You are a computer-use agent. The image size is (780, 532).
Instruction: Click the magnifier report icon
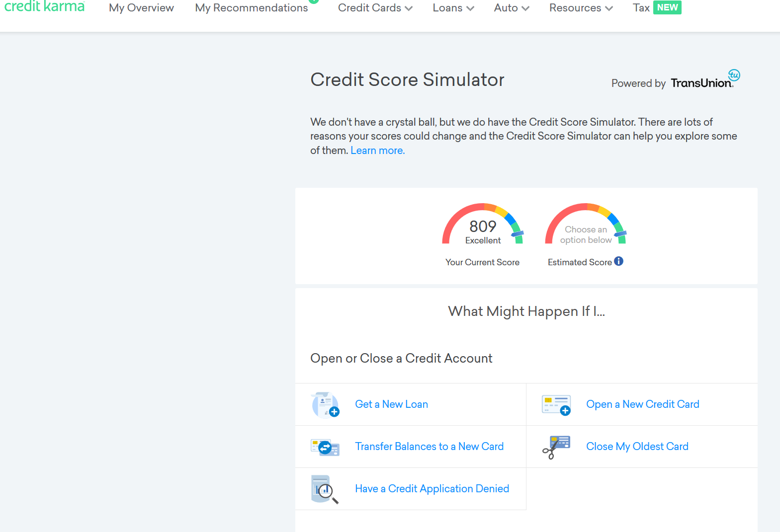click(x=325, y=489)
